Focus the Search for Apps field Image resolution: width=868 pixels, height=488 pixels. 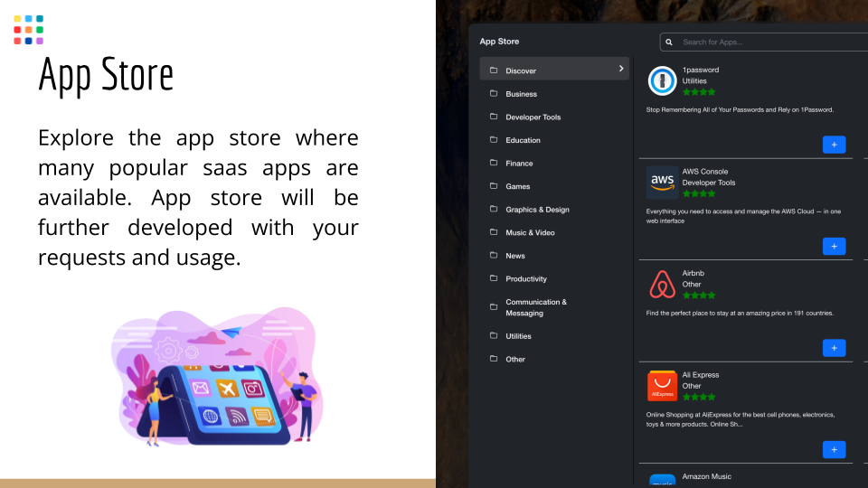pyautogui.click(x=764, y=42)
